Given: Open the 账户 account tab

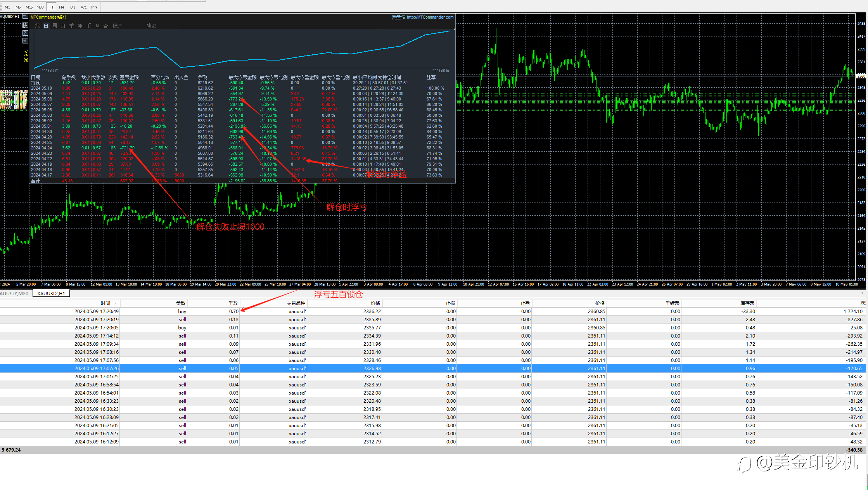Looking at the screenshot, I should [x=118, y=26].
